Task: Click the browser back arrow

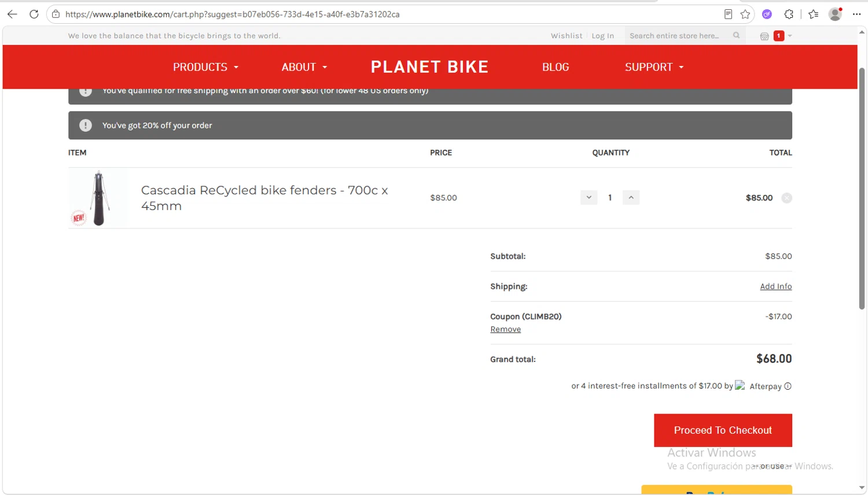Action: click(x=12, y=14)
